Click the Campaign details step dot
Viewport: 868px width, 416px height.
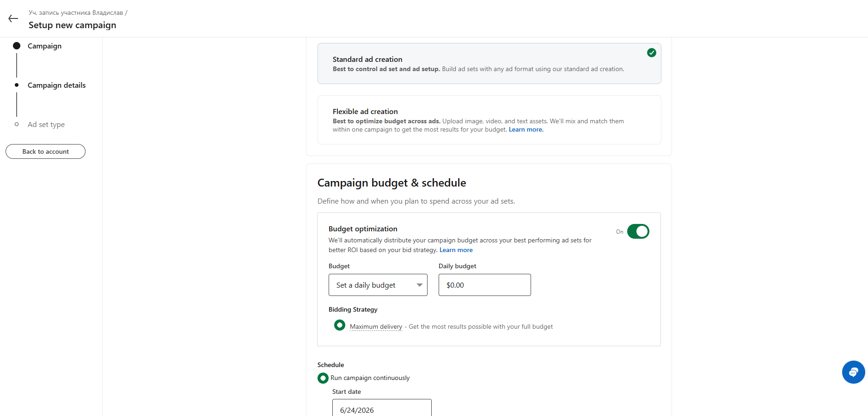point(17,85)
